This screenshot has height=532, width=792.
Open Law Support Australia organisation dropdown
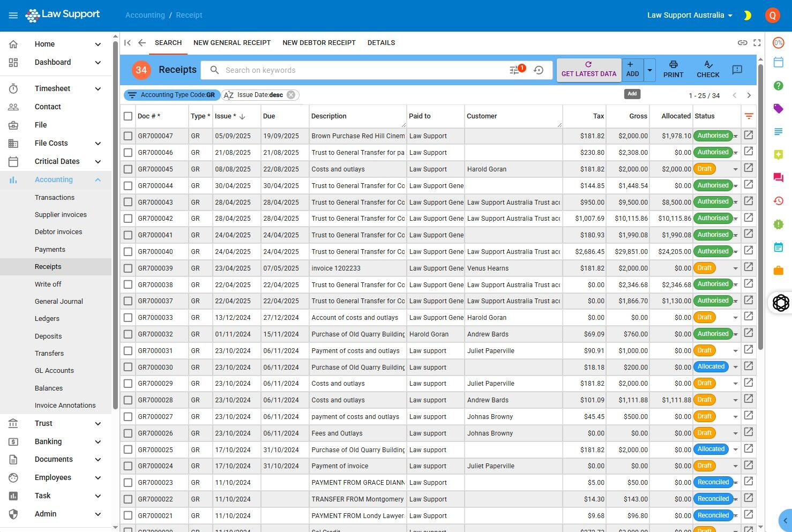[690, 16]
